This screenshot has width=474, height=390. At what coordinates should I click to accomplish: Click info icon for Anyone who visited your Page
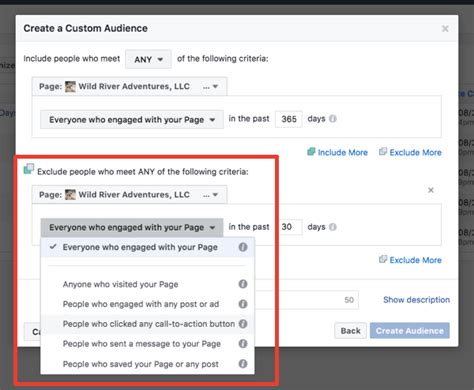pyautogui.click(x=243, y=284)
